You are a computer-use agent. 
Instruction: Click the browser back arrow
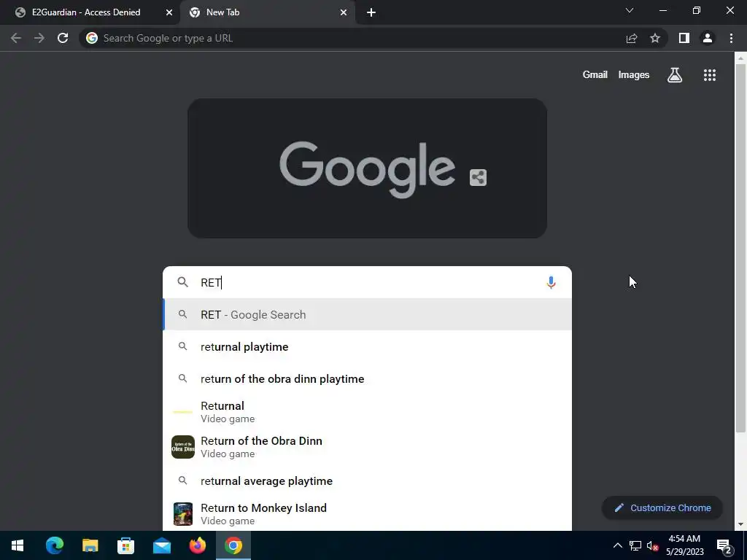coord(16,38)
